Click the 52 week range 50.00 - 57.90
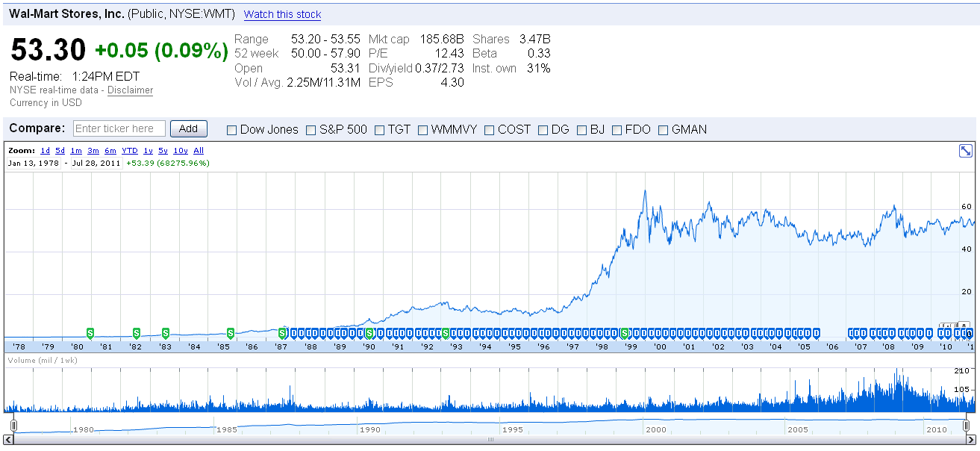 (x=325, y=53)
